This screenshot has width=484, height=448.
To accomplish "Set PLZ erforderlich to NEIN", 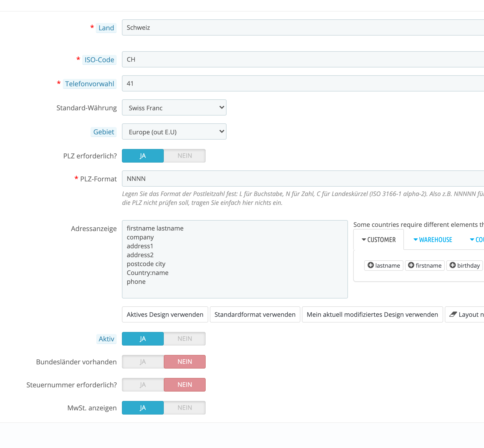I will [x=185, y=156].
